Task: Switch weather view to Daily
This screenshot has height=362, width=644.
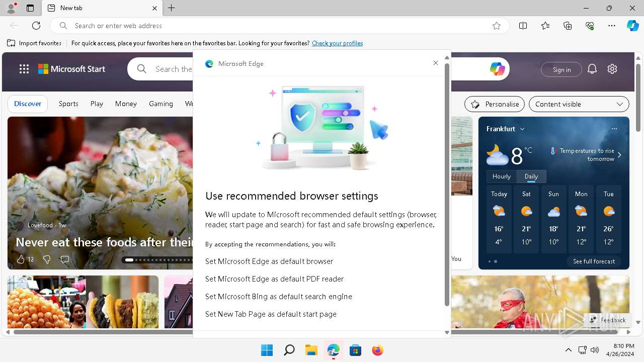Action: 531,176
